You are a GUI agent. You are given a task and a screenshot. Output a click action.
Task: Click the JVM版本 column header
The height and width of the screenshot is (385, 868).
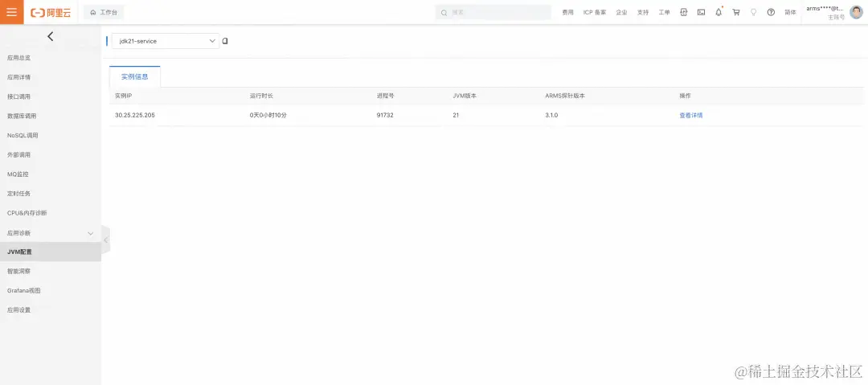point(465,96)
